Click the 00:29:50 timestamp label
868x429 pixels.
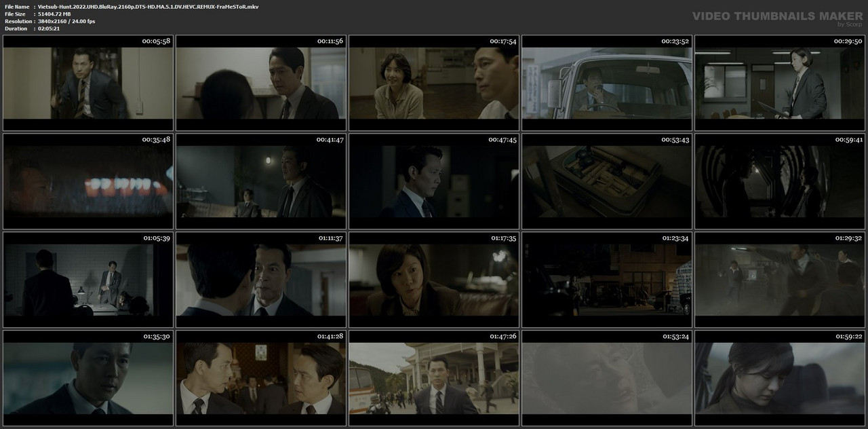(848, 41)
